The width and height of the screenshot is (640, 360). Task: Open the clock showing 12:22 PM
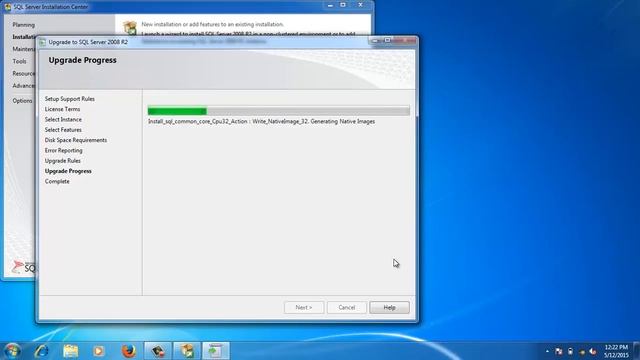(616, 351)
